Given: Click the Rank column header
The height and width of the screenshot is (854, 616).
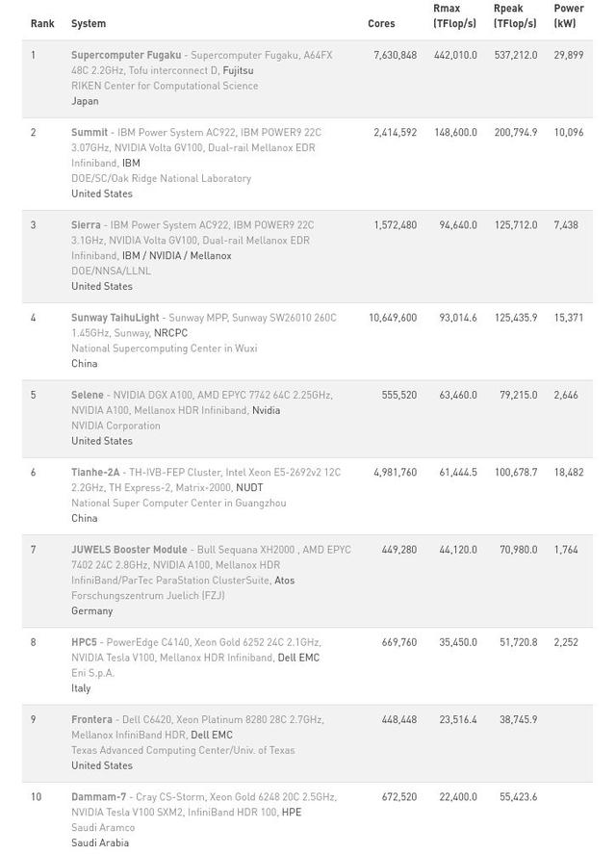Looking at the screenshot, I should [42, 24].
